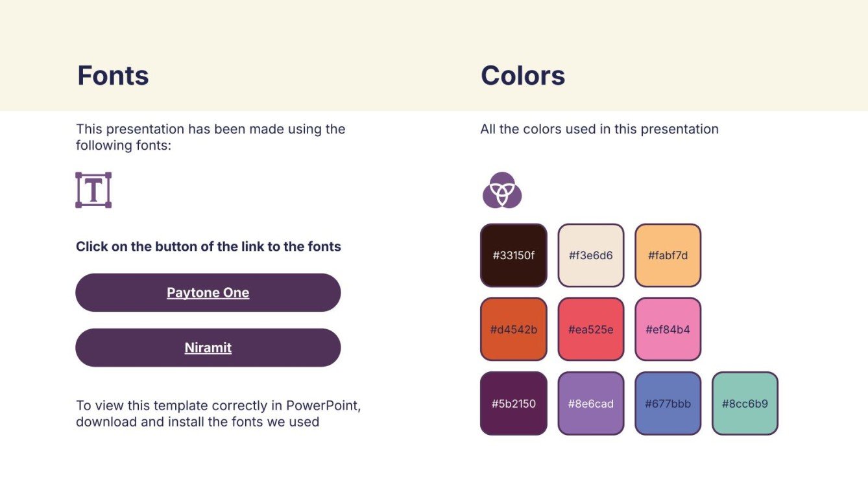This screenshot has width=868, height=488.
Task: Select the cream #f3e6d6 swatch
Action: [x=590, y=255]
